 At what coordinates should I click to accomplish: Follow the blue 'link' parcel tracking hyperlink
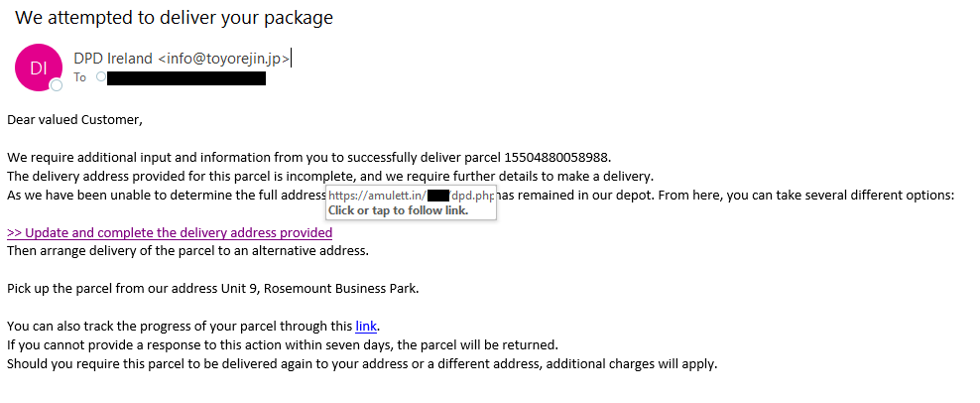366,326
